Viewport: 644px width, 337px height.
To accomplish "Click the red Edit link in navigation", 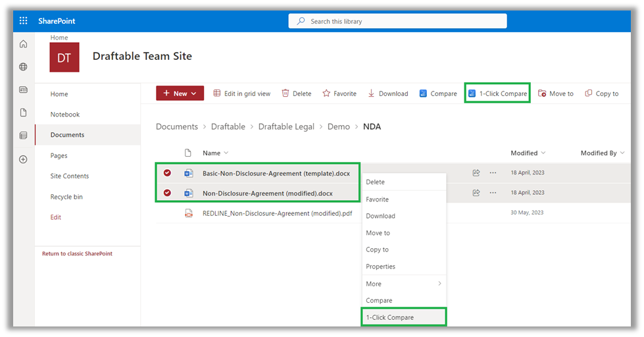I will (x=55, y=217).
